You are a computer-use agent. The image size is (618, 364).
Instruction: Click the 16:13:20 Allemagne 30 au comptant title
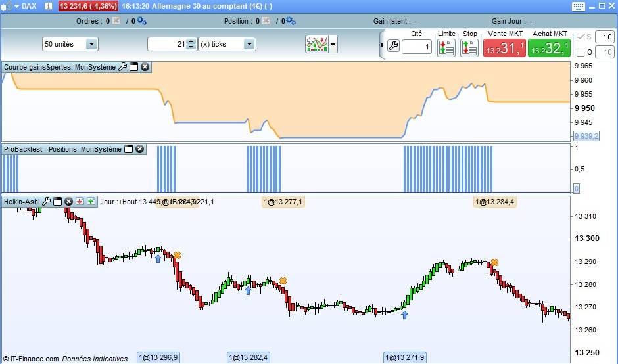coord(197,6)
